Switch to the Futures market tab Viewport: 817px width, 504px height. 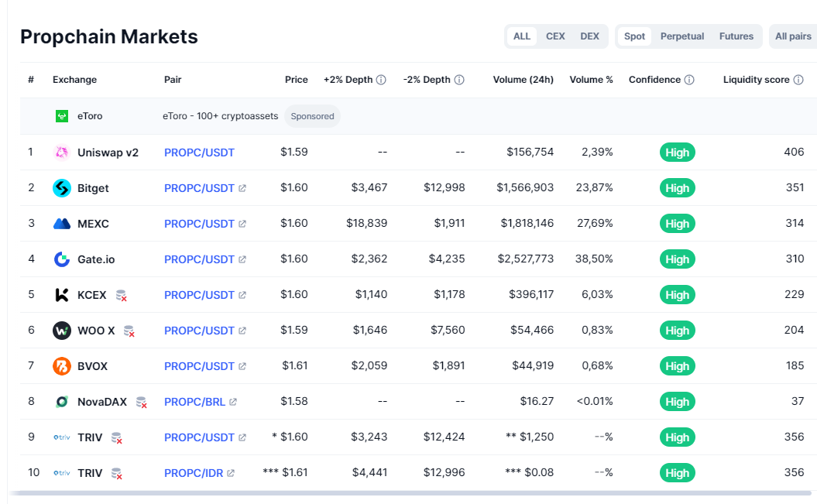tap(736, 36)
